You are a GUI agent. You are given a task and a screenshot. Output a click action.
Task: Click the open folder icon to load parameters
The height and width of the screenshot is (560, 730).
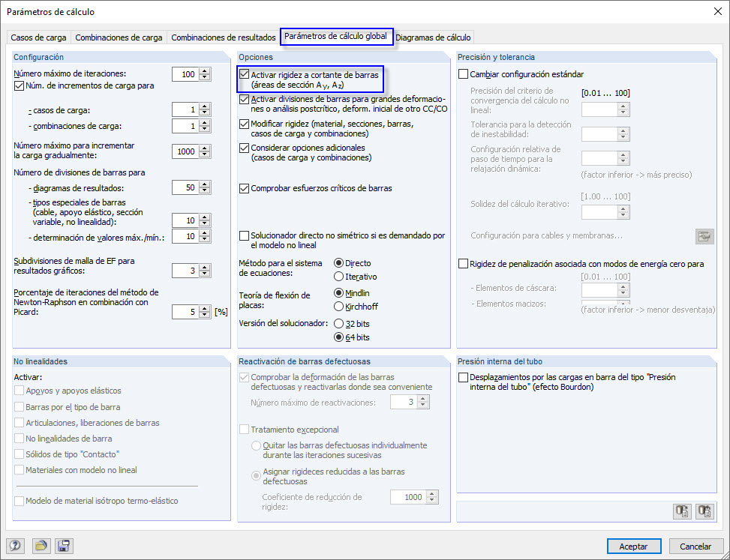[41, 546]
